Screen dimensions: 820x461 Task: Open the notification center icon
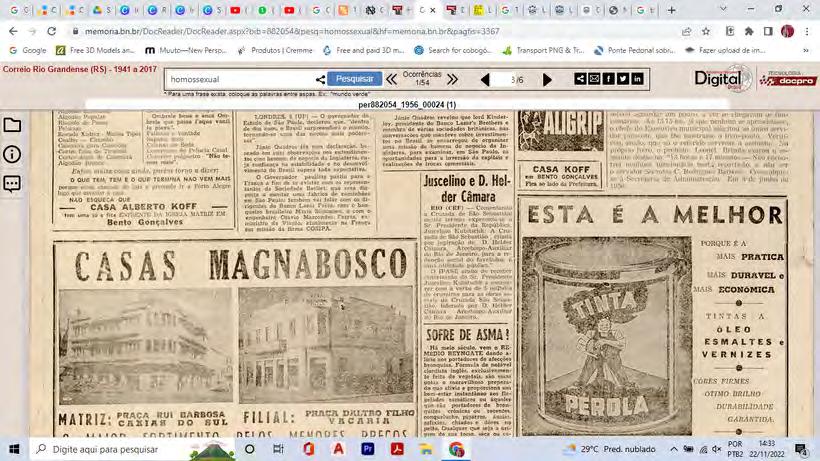click(801, 449)
